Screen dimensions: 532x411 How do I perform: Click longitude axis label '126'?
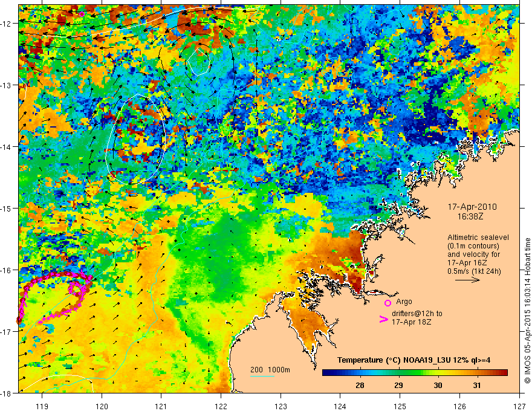click(459, 406)
